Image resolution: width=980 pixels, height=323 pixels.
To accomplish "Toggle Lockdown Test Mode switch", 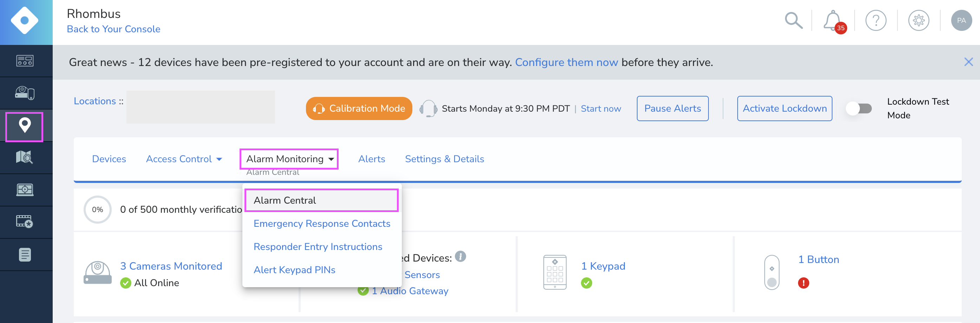I will (859, 108).
